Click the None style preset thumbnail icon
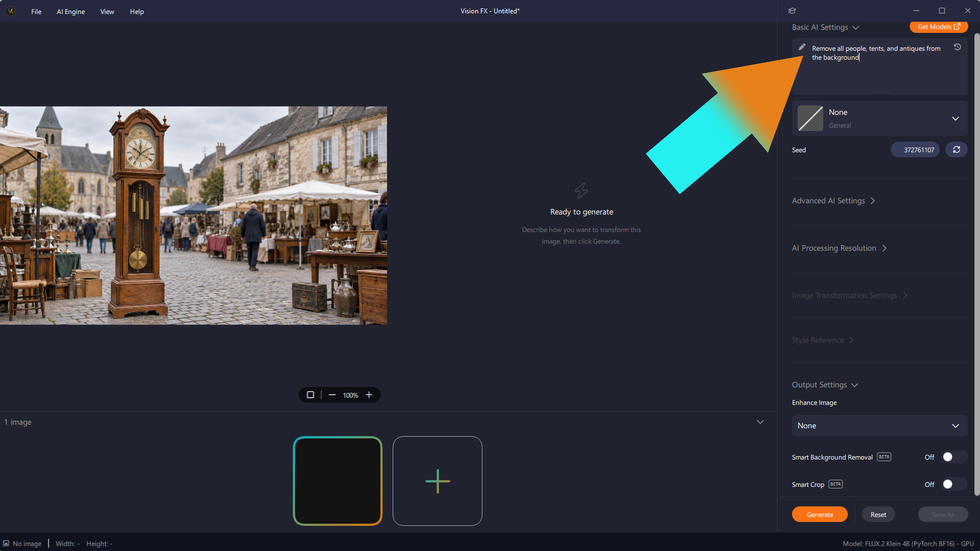This screenshot has height=551, width=980. [x=810, y=118]
